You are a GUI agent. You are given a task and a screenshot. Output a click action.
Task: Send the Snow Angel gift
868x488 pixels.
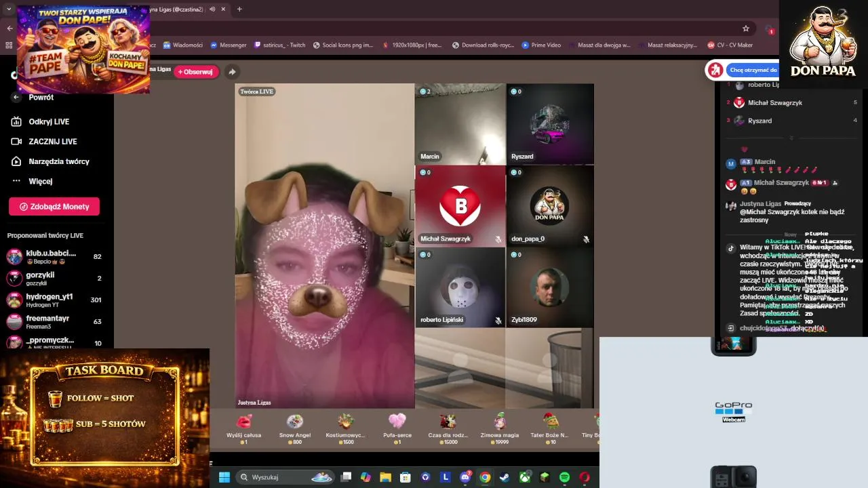point(295,428)
